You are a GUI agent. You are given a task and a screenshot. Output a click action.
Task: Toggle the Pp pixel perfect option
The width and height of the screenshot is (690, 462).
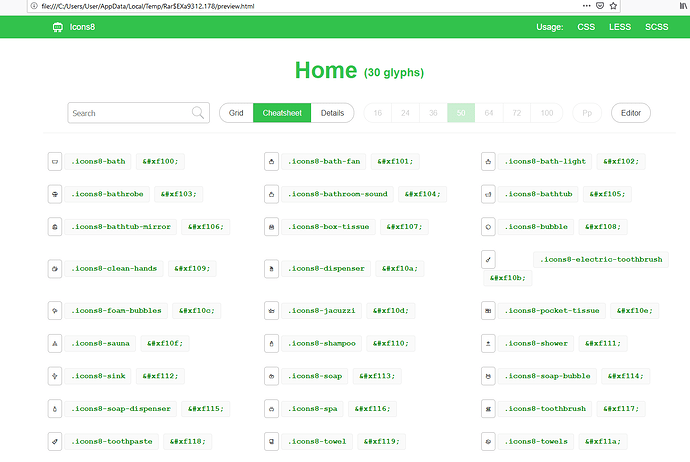(587, 113)
